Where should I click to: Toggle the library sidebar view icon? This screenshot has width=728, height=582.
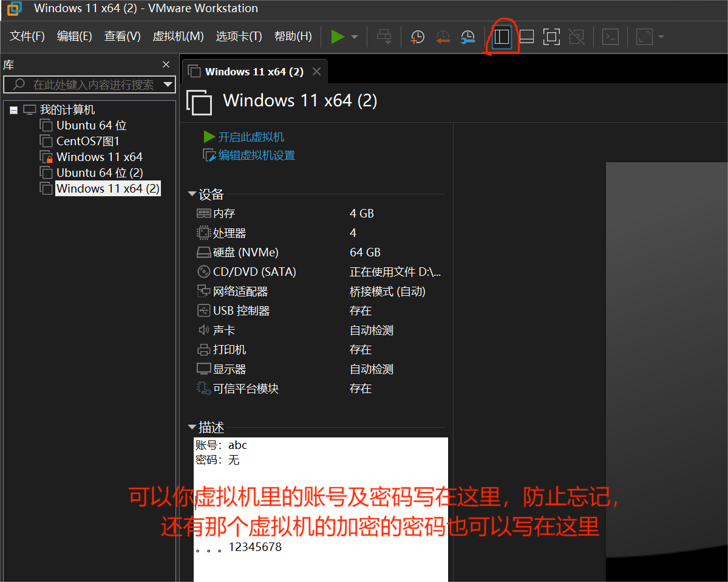[502, 36]
